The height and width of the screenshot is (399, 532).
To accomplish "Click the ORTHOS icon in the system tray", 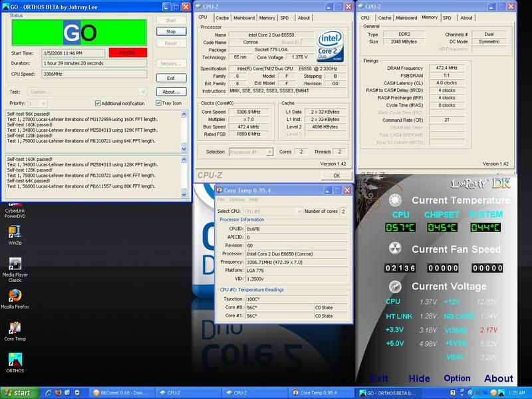I will pos(501,392).
